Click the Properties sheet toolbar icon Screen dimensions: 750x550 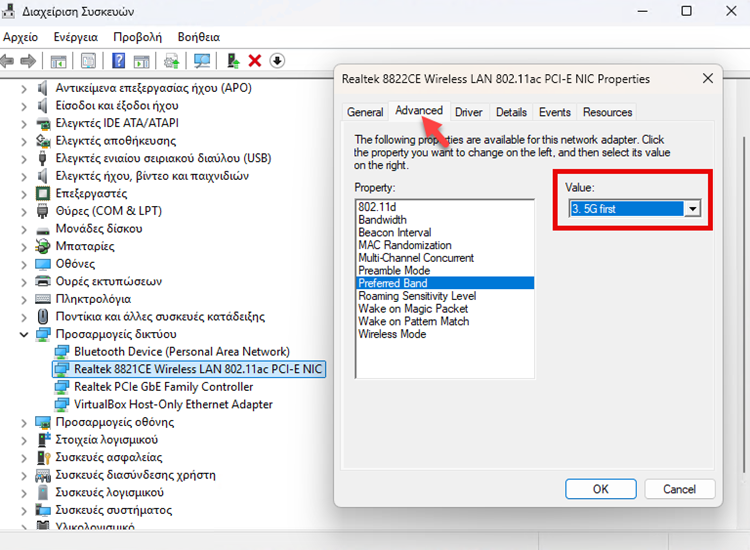coord(89,61)
